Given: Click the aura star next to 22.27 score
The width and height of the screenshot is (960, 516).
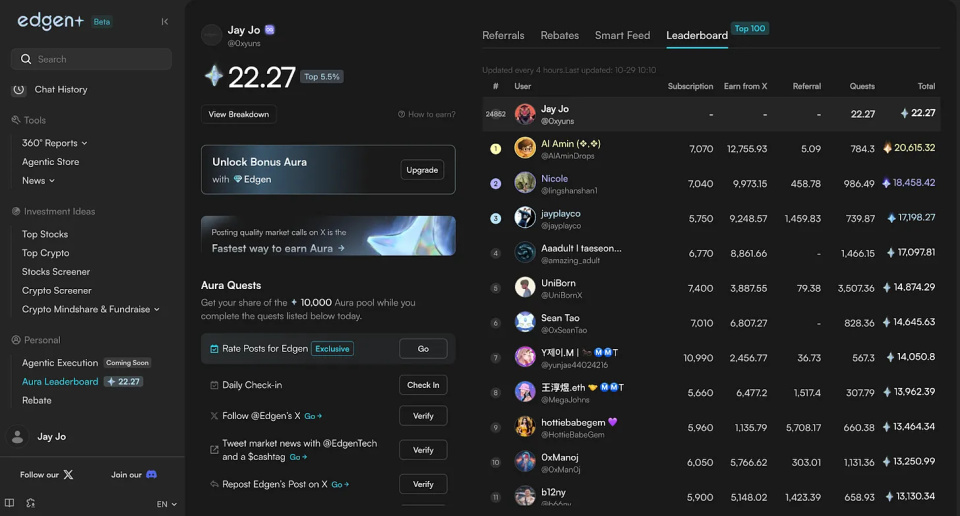Looking at the screenshot, I should [214, 76].
